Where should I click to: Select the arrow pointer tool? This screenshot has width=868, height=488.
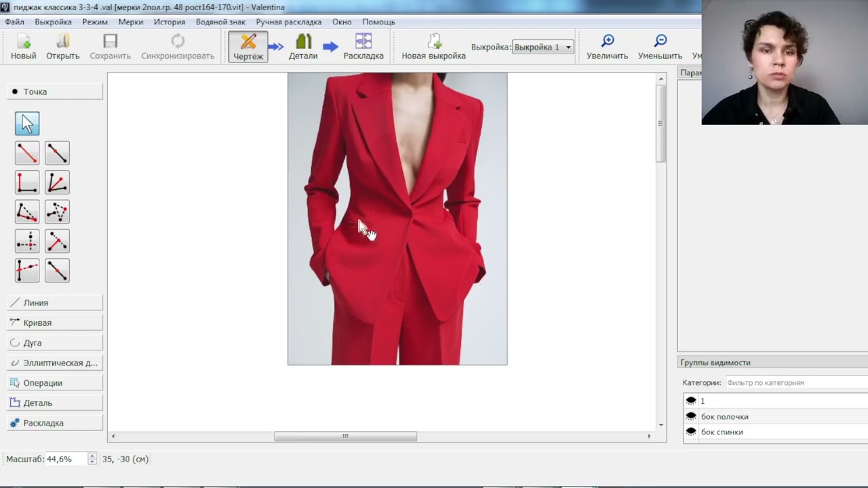point(27,123)
